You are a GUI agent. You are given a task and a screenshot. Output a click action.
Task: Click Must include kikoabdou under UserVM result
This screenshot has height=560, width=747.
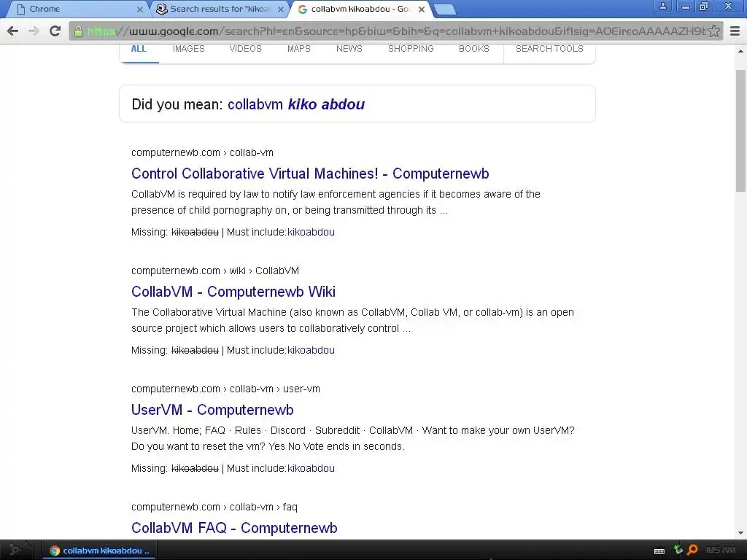click(x=311, y=468)
